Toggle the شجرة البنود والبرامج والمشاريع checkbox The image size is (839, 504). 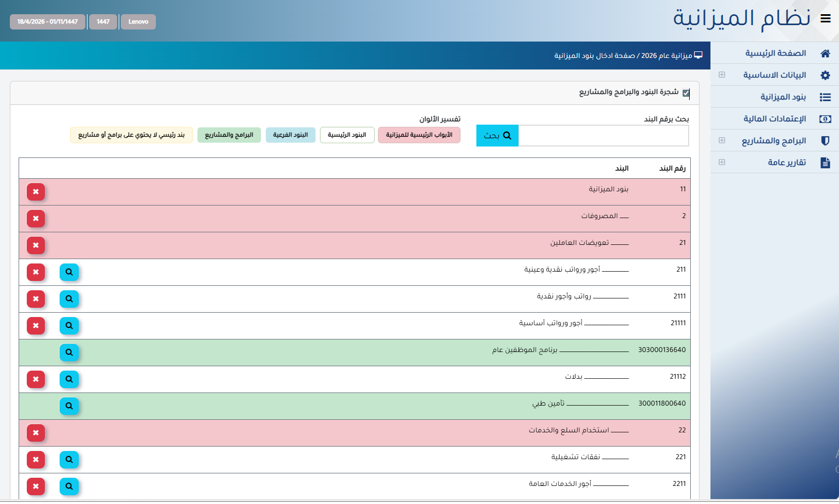pyautogui.click(x=686, y=93)
